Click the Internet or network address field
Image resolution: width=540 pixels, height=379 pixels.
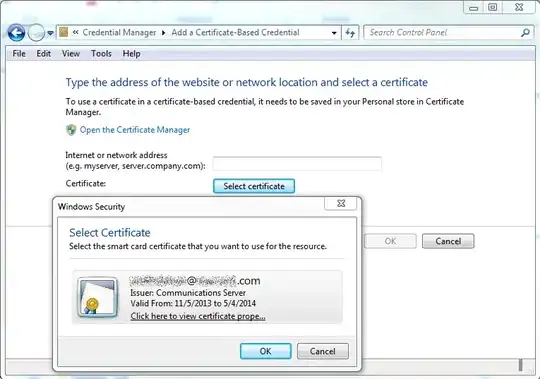[297, 163]
